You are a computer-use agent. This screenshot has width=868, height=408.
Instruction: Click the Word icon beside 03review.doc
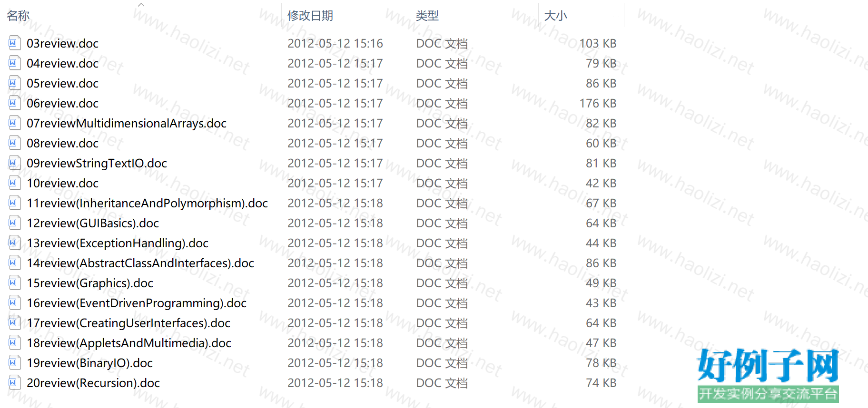[14, 43]
